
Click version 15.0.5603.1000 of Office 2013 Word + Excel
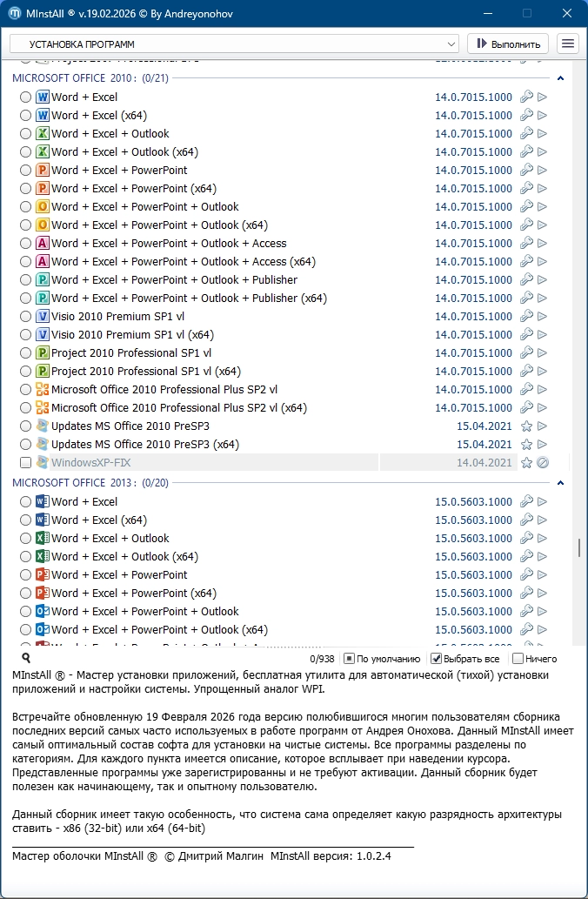point(473,501)
